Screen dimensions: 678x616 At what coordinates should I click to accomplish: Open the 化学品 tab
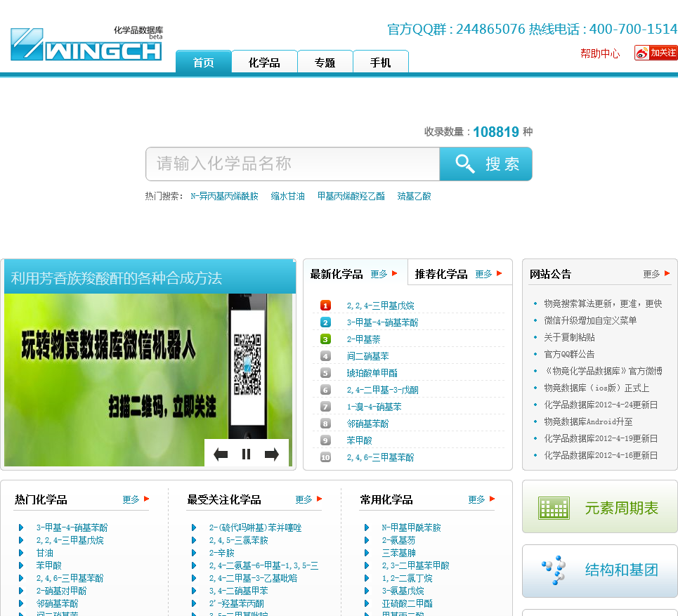[x=264, y=62]
